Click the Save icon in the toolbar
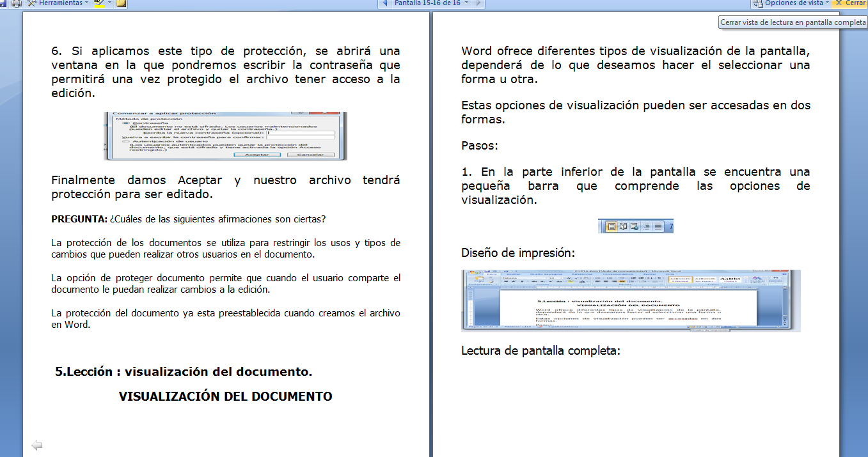The height and width of the screenshot is (457, 868). (x=3, y=3)
